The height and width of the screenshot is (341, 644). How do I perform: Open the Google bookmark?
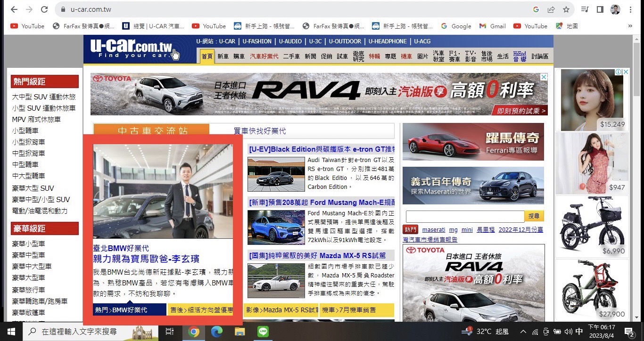point(456,26)
